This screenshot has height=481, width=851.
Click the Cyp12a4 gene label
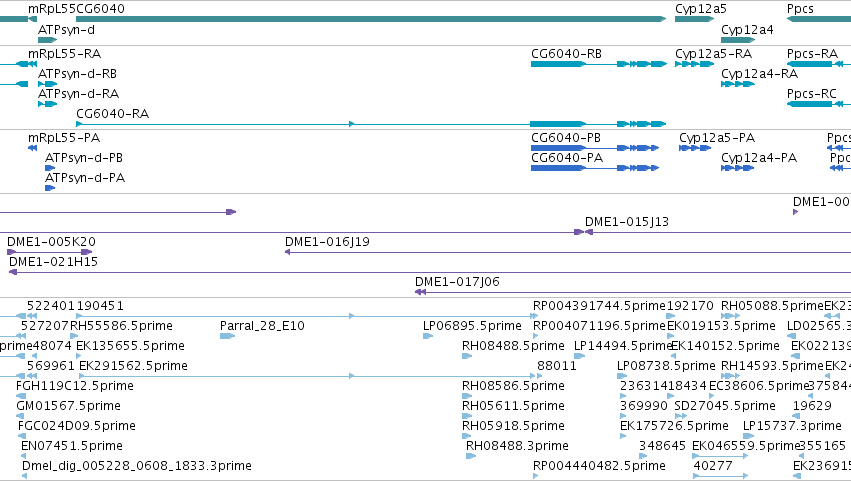747,30
